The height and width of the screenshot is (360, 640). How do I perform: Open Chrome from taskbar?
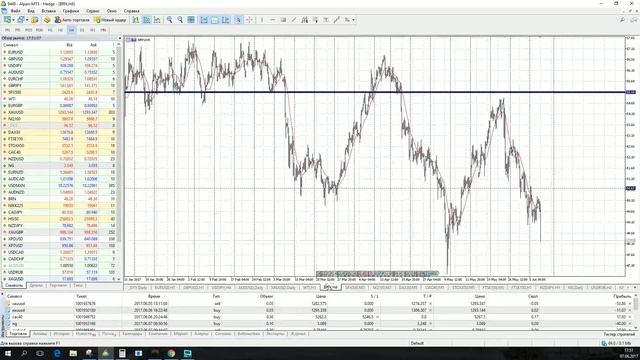point(171,353)
